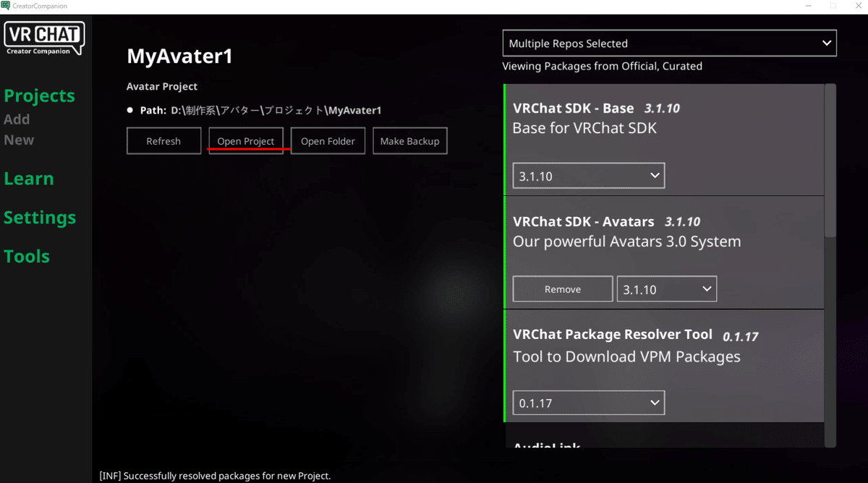Open the Package Resolver Tool version dropdown
The width and height of the screenshot is (868, 483).
(589, 403)
